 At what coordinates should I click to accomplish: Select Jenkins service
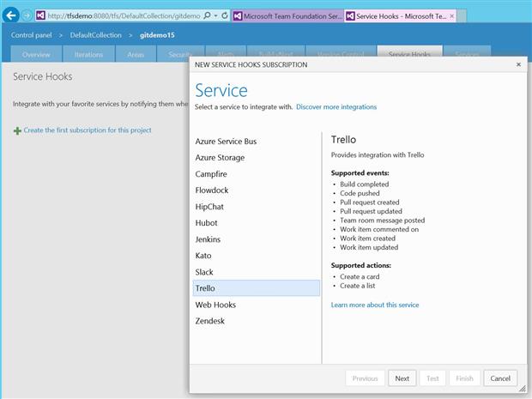[x=257, y=239]
